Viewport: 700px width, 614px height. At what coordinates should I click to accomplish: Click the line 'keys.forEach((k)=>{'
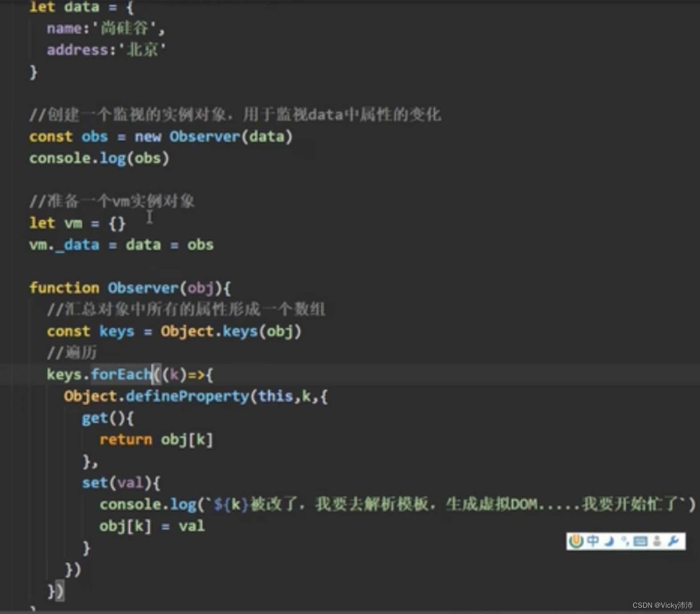pyautogui.click(x=130, y=375)
